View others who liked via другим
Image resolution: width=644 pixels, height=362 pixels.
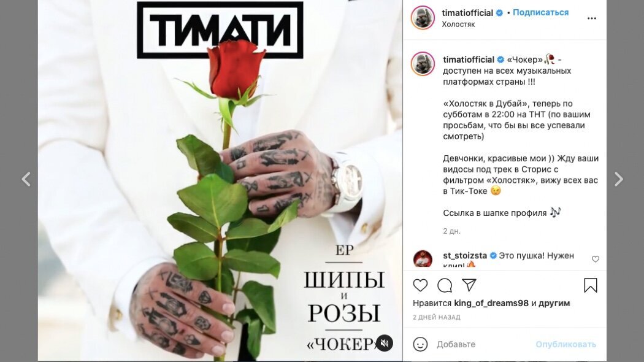(554, 303)
